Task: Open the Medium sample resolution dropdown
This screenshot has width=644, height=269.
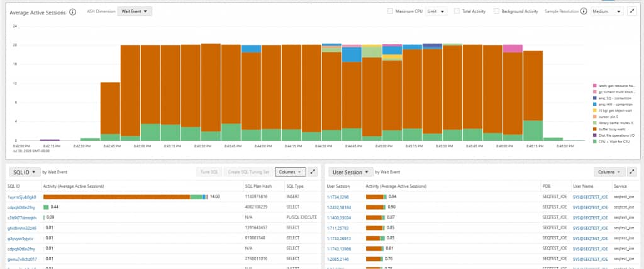Action: pyautogui.click(x=607, y=11)
